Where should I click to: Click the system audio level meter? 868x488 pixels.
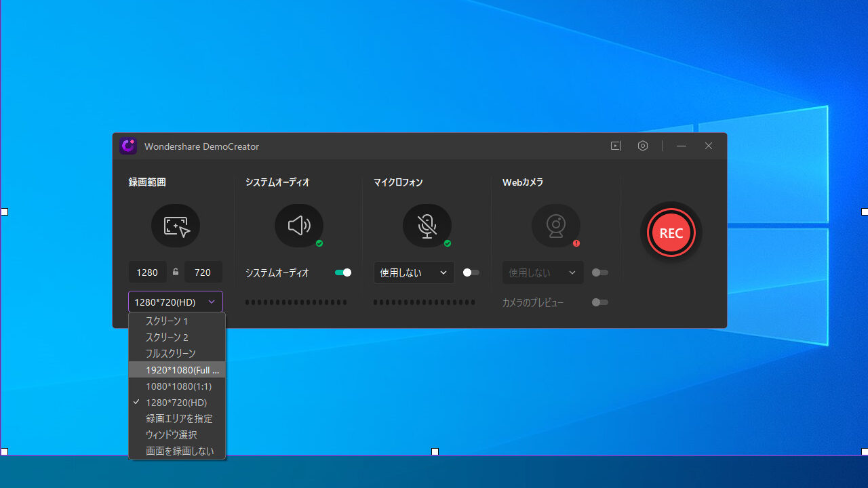(x=296, y=302)
